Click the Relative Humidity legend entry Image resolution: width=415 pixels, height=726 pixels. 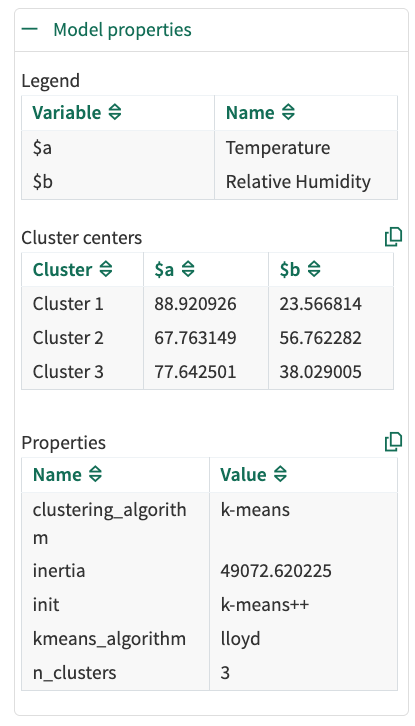298,182
